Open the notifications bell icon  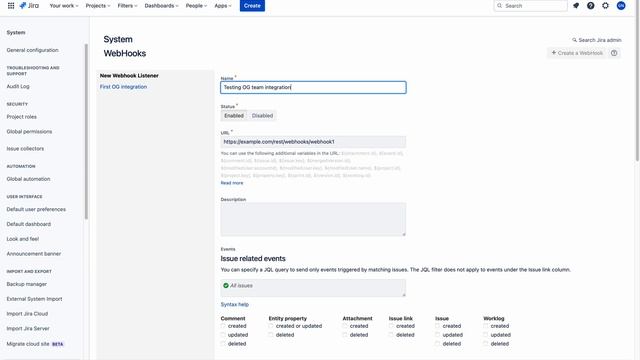click(576, 6)
